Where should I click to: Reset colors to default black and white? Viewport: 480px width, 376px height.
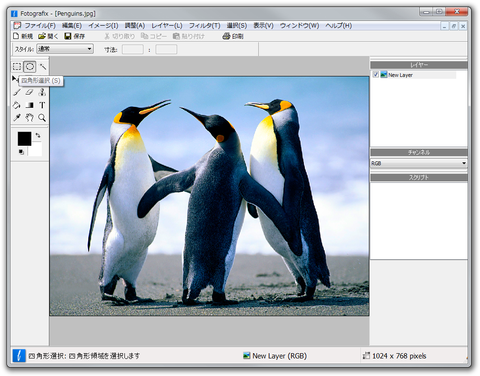click(21, 152)
